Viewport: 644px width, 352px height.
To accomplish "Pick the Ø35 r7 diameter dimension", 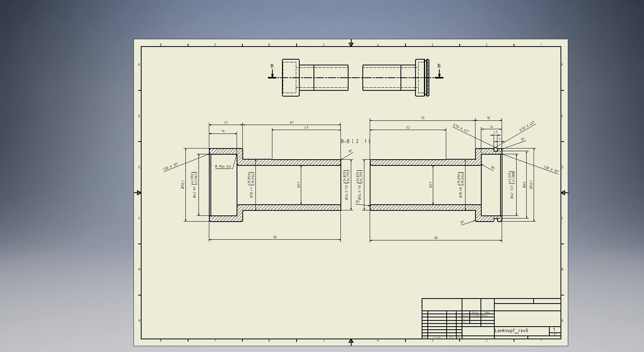I will [x=252, y=185].
